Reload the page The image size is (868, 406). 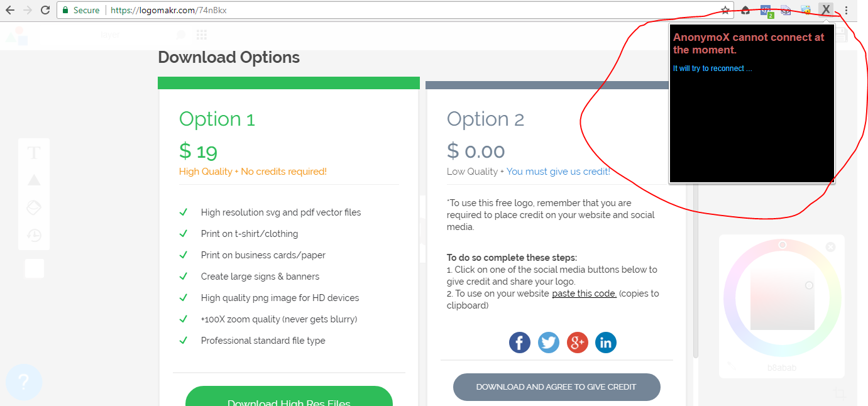click(x=45, y=10)
